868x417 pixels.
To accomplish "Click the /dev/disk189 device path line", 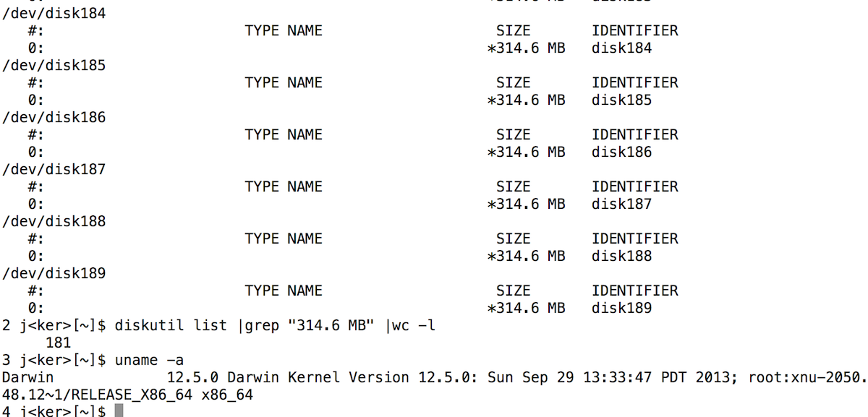I will pos(54,273).
